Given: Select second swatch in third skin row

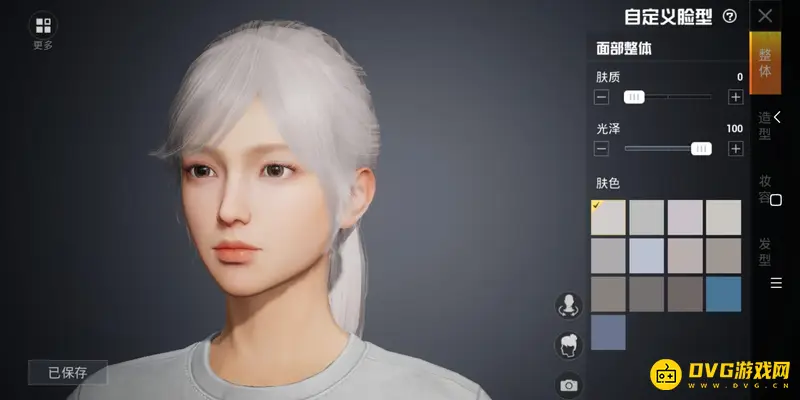Looking at the screenshot, I should tap(646, 294).
